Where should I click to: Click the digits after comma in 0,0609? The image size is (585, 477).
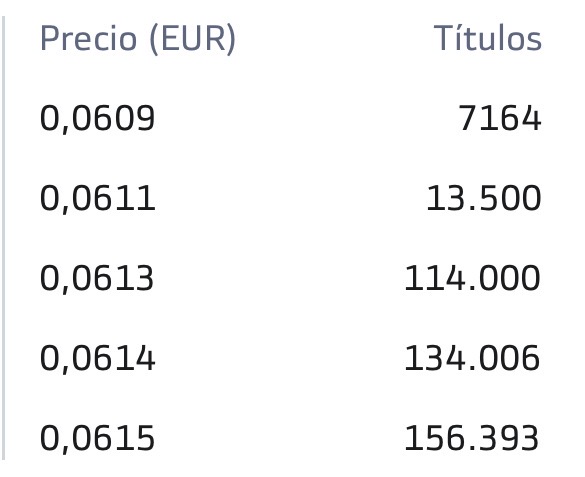point(114,118)
